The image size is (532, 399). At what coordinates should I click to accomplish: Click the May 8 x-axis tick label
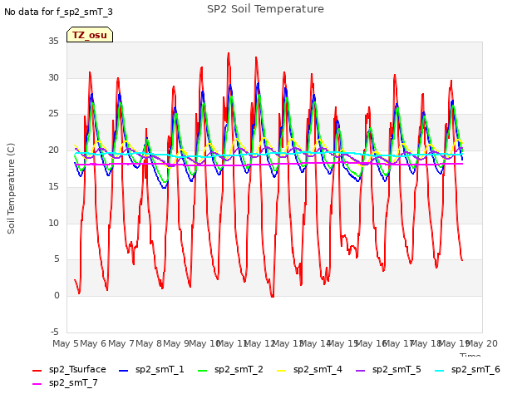click(x=149, y=343)
